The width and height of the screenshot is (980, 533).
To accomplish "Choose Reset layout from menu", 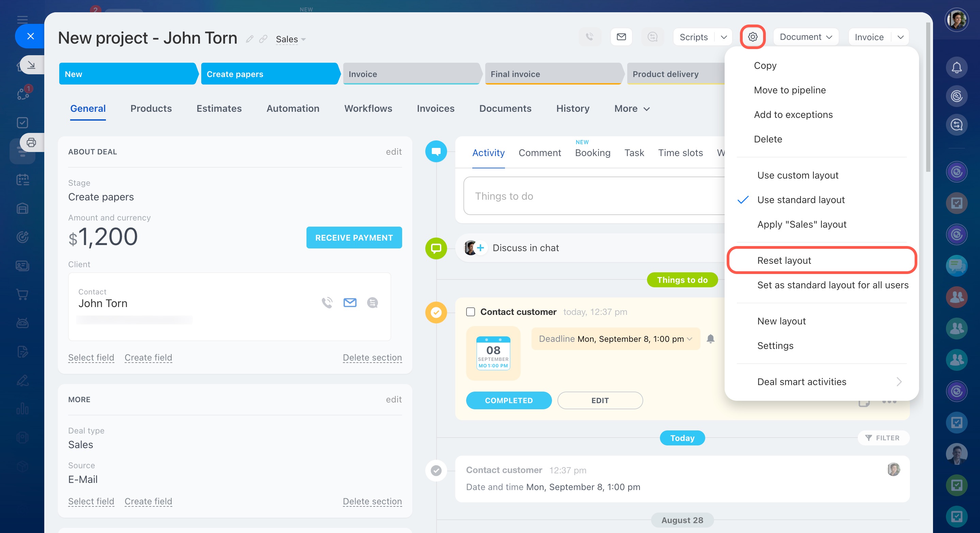I will click(x=784, y=260).
